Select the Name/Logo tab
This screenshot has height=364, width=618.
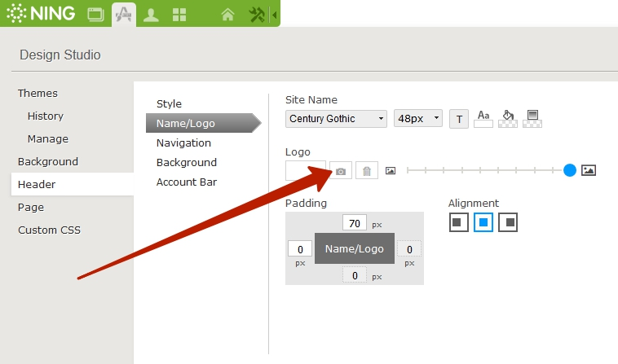[x=203, y=123]
